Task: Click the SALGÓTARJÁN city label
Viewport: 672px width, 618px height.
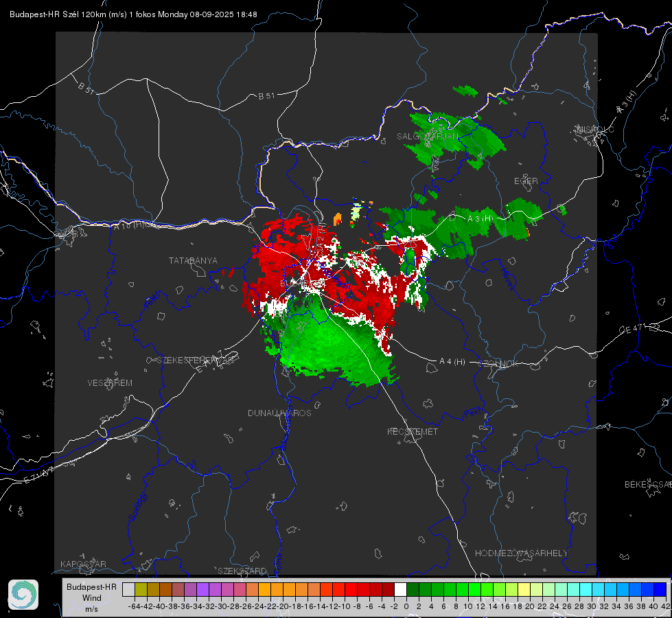Action: pos(427,137)
